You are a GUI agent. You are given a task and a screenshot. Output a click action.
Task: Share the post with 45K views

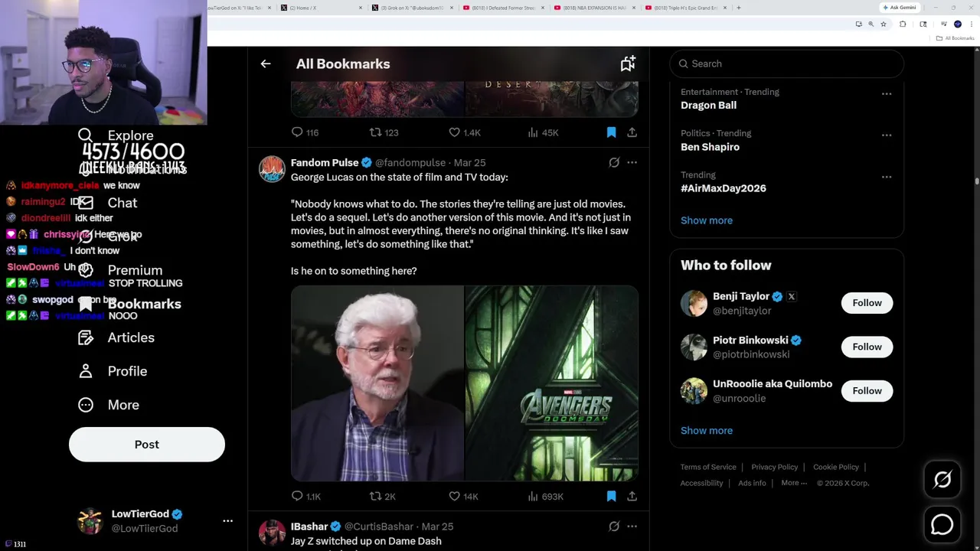(632, 132)
